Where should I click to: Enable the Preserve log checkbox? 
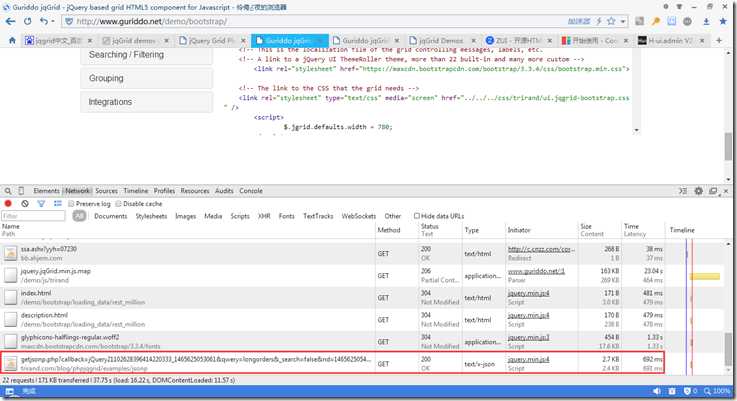click(x=70, y=203)
